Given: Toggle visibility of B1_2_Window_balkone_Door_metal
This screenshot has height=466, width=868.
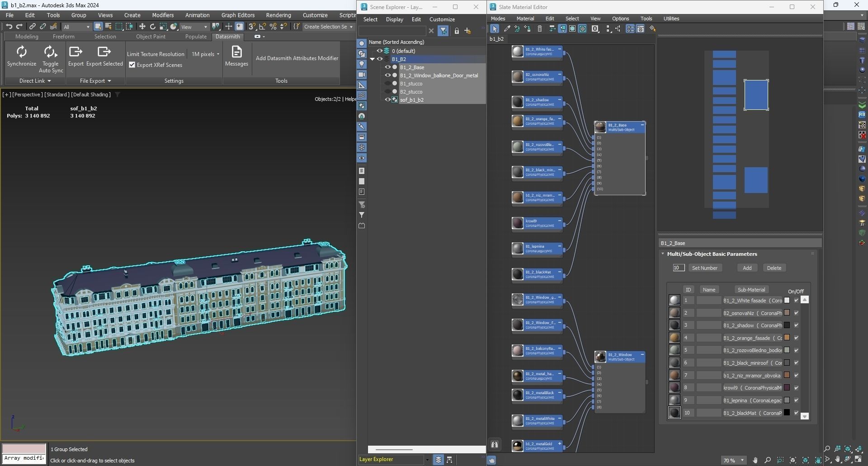Looking at the screenshot, I should (387, 75).
